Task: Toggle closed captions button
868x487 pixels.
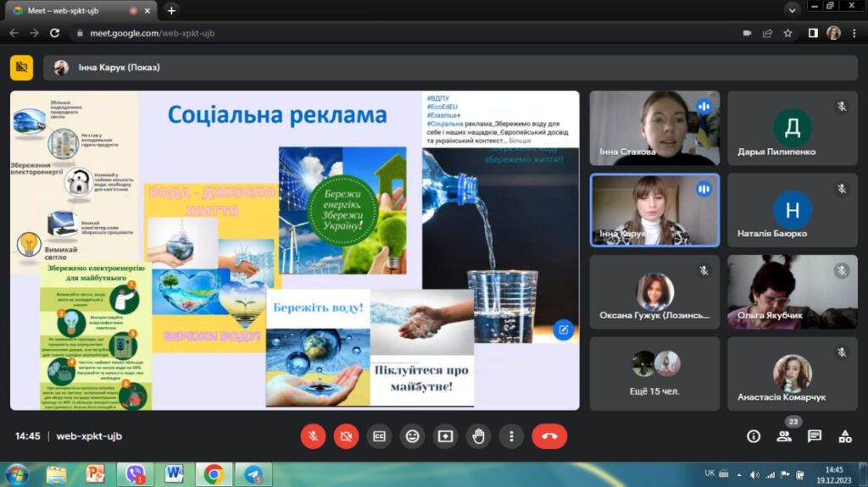Action: click(379, 436)
